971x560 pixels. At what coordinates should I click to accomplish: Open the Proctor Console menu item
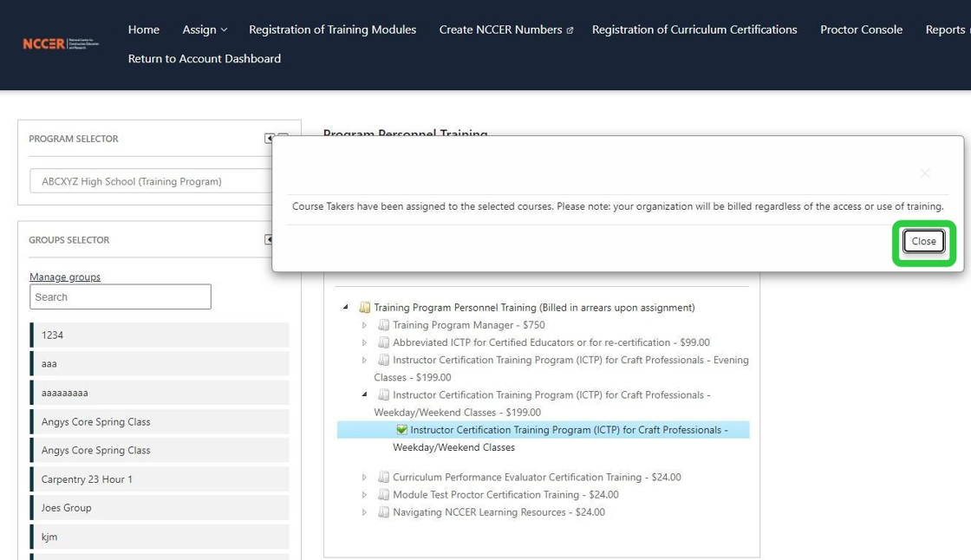point(861,29)
